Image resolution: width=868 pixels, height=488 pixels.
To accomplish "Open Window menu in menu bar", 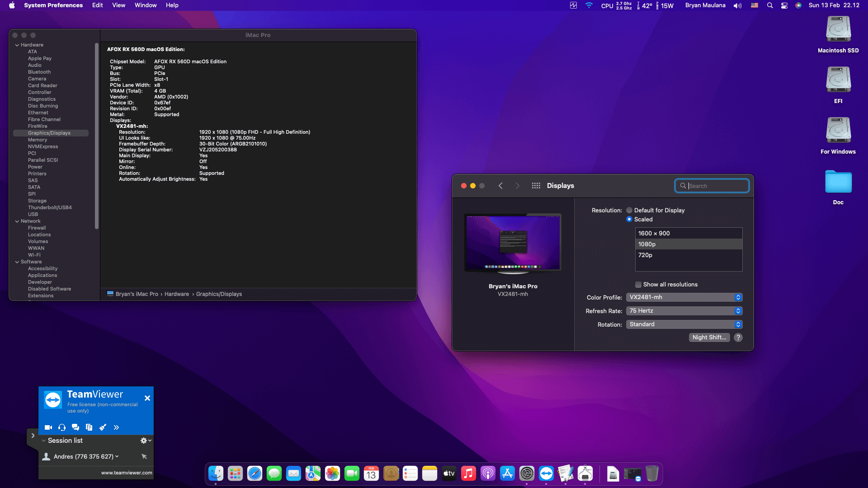I will [x=146, y=5].
